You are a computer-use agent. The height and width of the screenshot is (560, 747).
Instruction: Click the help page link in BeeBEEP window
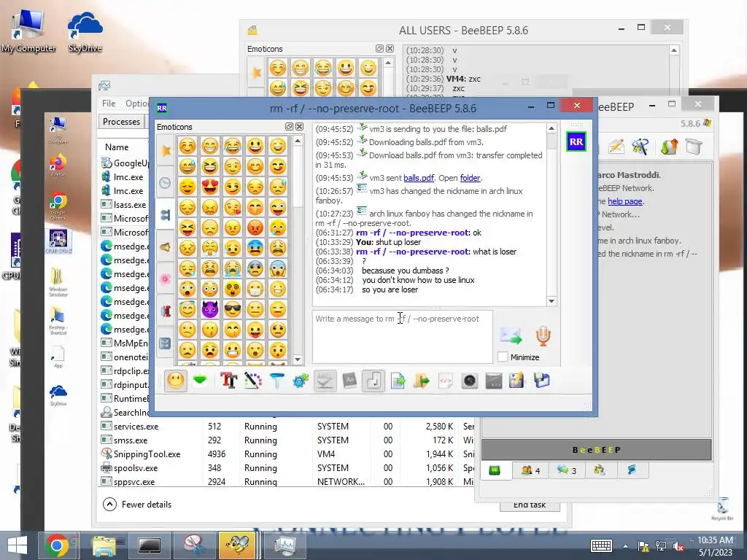(x=625, y=201)
